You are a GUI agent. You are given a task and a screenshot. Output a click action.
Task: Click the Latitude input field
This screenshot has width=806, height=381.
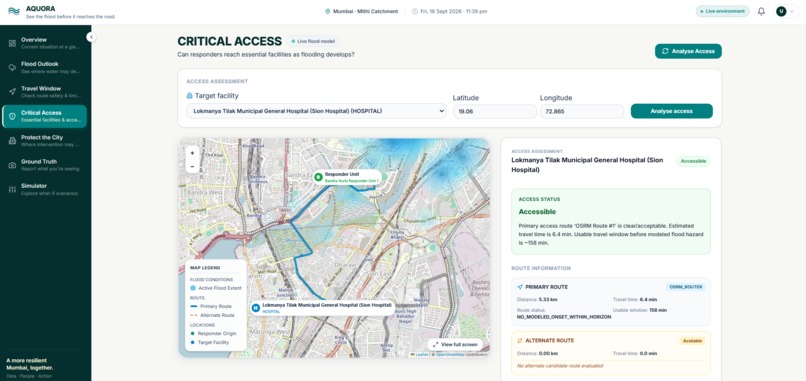[494, 111]
